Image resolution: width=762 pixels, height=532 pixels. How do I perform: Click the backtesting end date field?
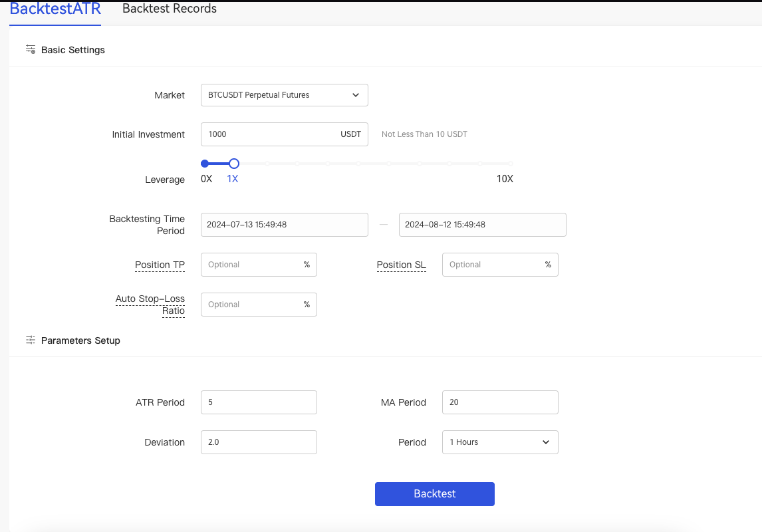click(x=482, y=225)
